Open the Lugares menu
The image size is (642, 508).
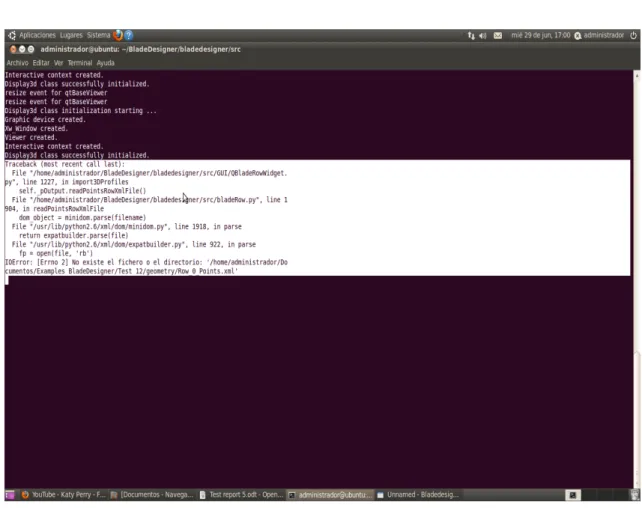tap(71, 35)
